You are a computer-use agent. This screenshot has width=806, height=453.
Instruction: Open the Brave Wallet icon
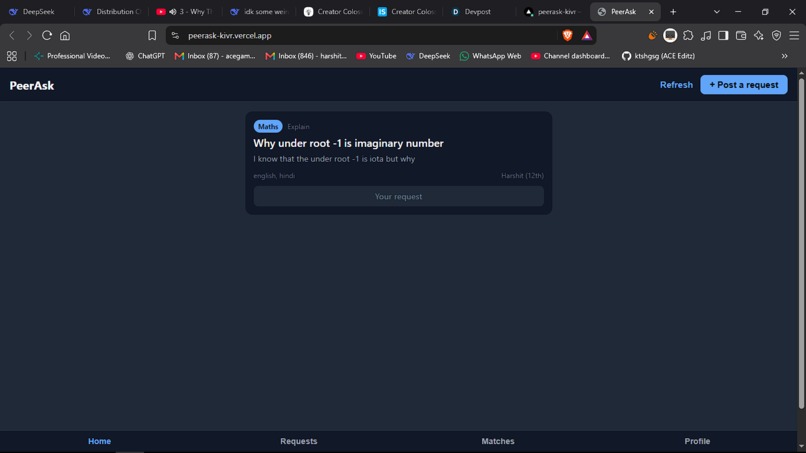pyautogui.click(x=741, y=35)
